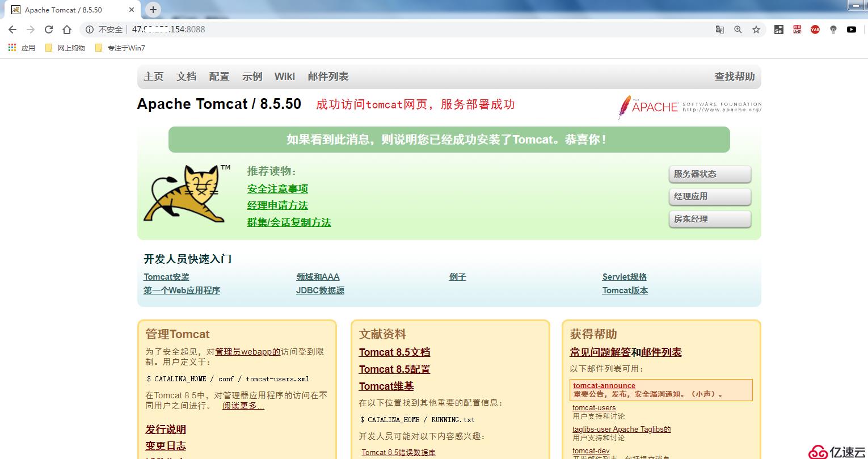
Task: Open the Selenium IDE extension
Action: click(779, 30)
